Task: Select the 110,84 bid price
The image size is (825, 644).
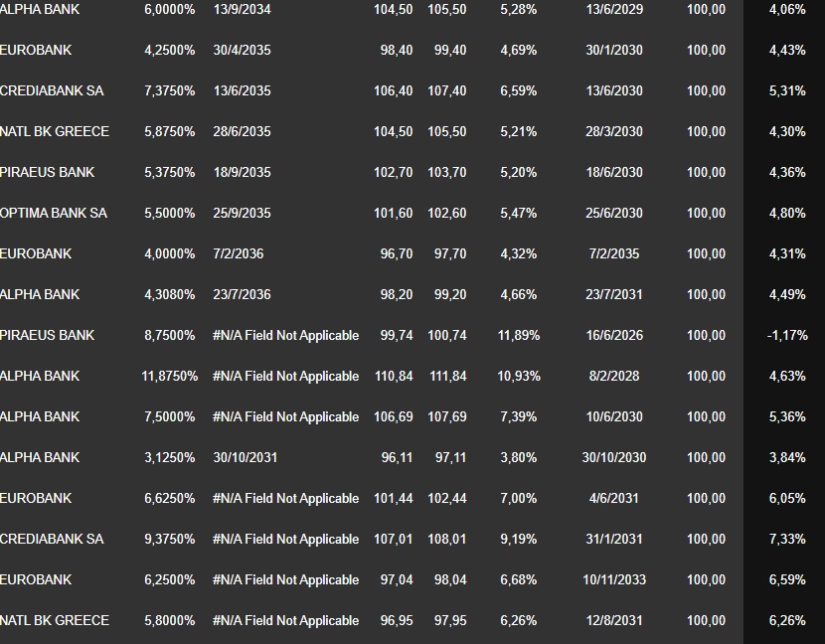Action: pyautogui.click(x=394, y=377)
